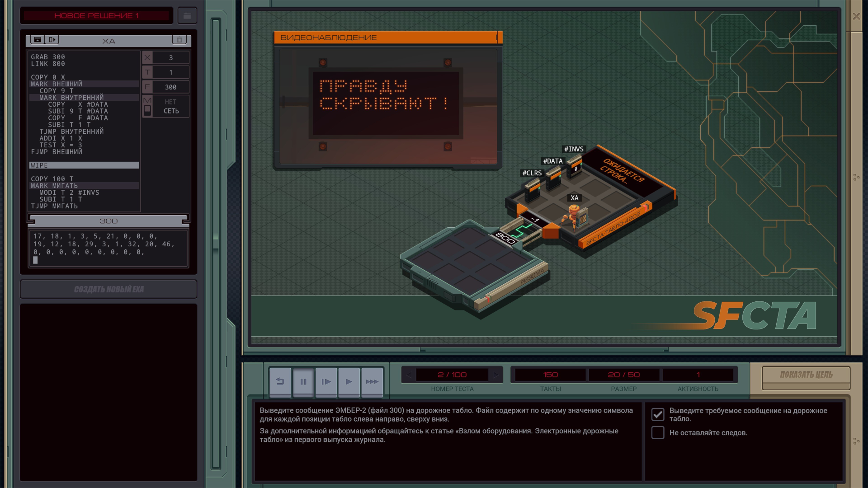This screenshot has height=488, width=868.
Task: Toggle the M register mode switch
Action: [147, 110]
